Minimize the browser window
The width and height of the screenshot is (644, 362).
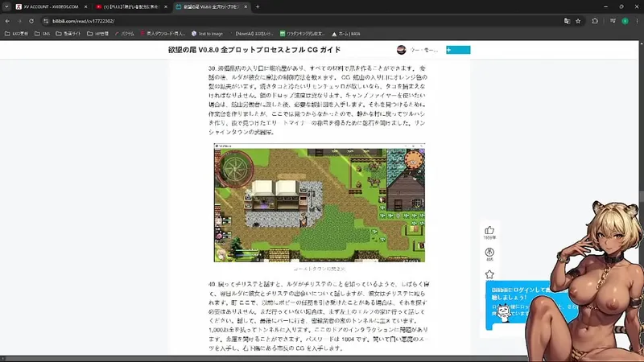[605, 6]
